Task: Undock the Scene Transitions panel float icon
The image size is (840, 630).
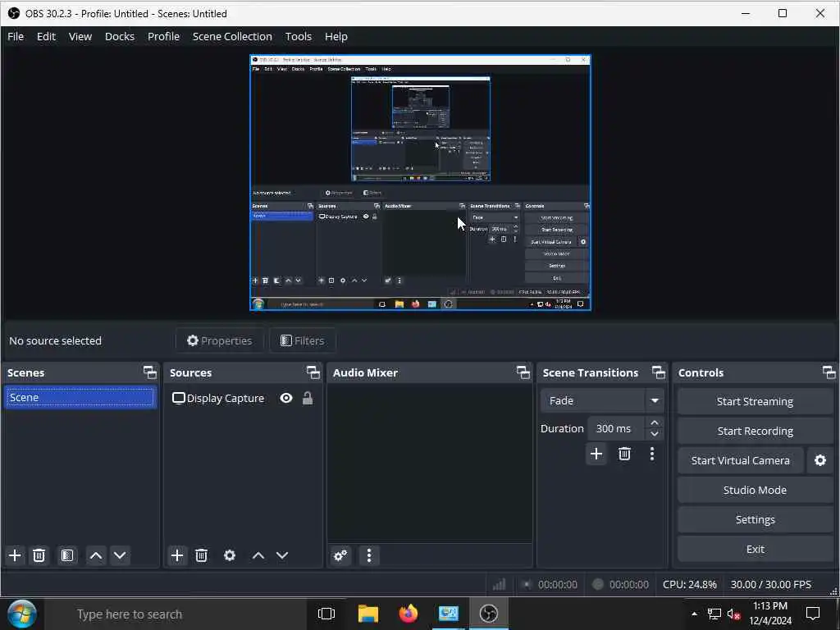Action: 659,372
